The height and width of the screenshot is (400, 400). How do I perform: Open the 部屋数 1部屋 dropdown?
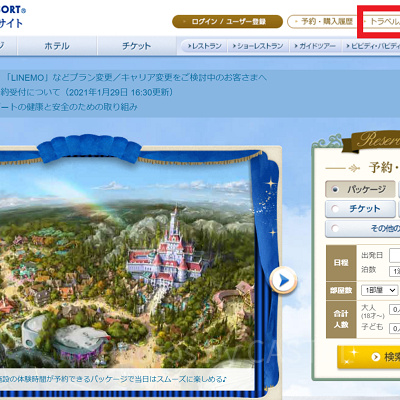pyautogui.click(x=380, y=290)
